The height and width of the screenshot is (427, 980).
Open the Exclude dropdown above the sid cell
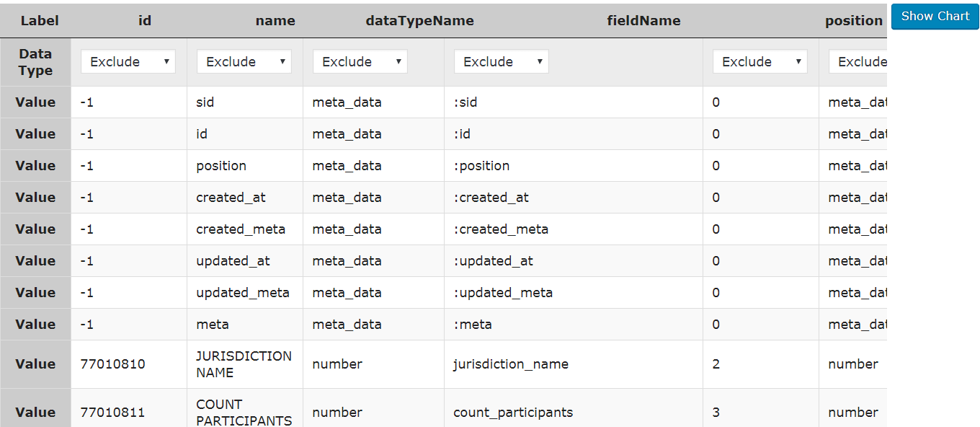(244, 62)
